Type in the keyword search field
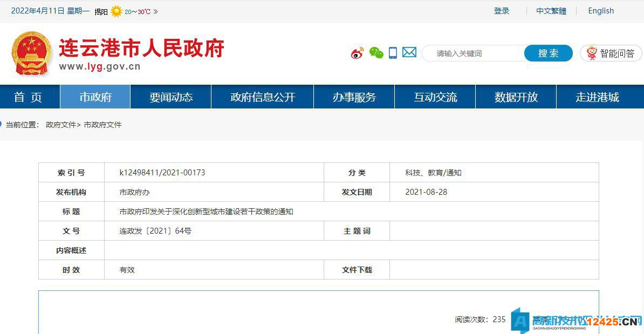The image size is (644, 334). [475, 53]
